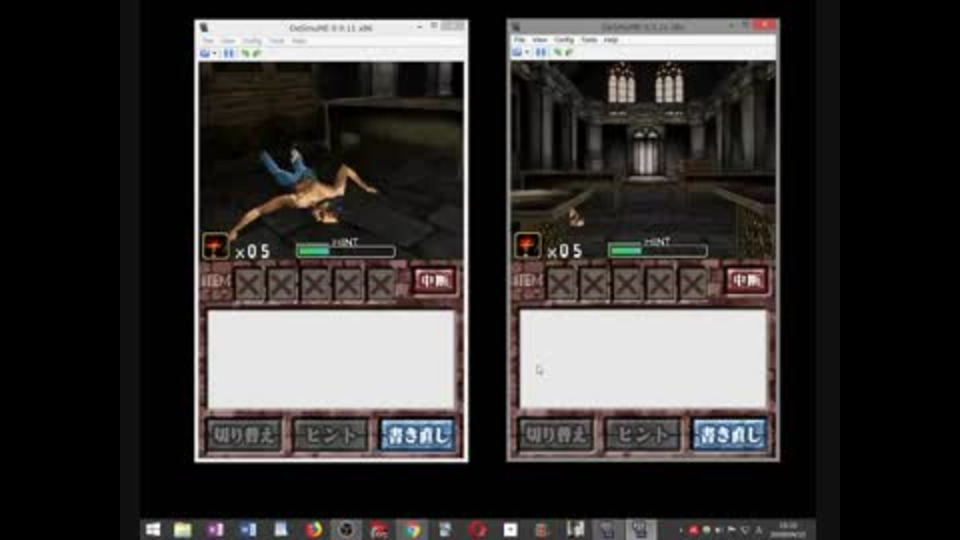Viewport: 960px width, 540px height.
Task: Open Config menu in right DeSmuME window
Action: (x=563, y=40)
